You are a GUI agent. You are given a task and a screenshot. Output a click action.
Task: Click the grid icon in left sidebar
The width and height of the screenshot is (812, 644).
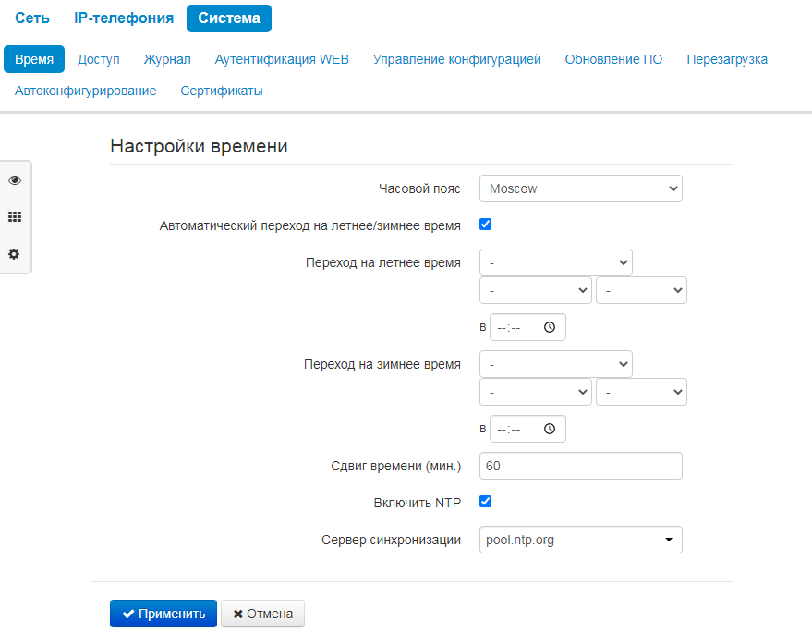pyautogui.click(x=15, y=217)
